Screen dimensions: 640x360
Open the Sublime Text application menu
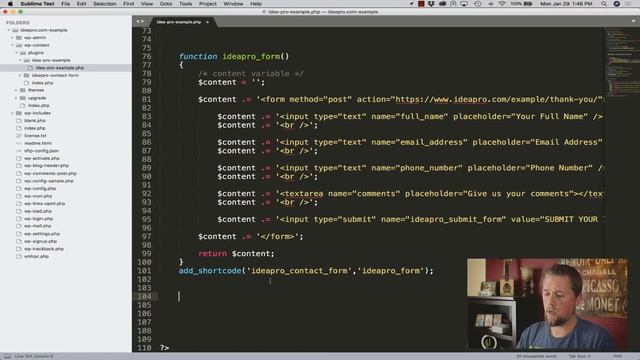tap(37, 4)
